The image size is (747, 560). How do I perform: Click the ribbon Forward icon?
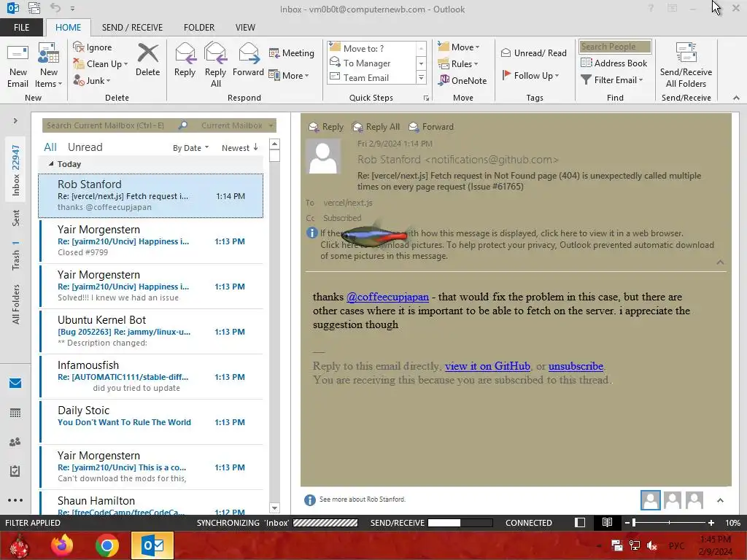[248, 60]
